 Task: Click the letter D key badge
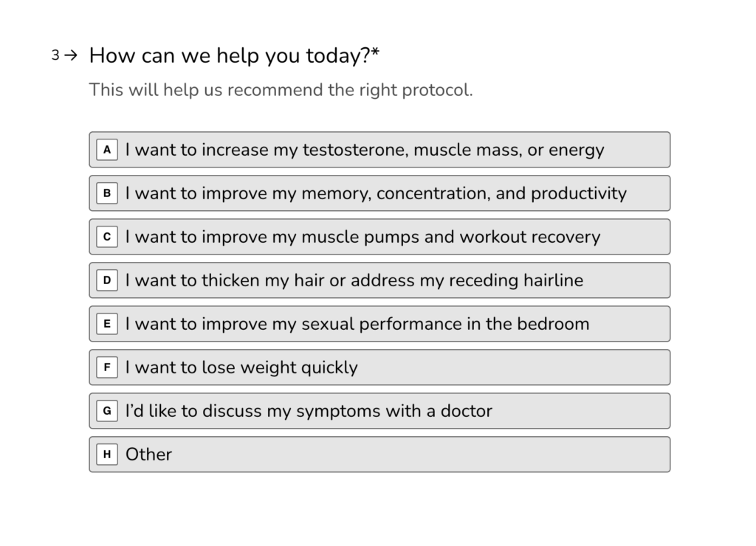click(x=107, y=280)
